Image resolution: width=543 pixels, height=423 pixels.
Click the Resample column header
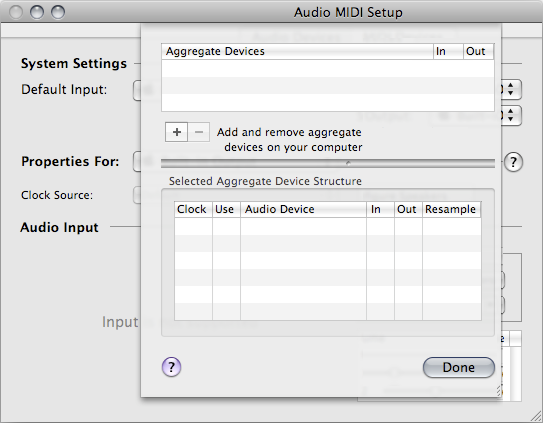tap(452, 209)
